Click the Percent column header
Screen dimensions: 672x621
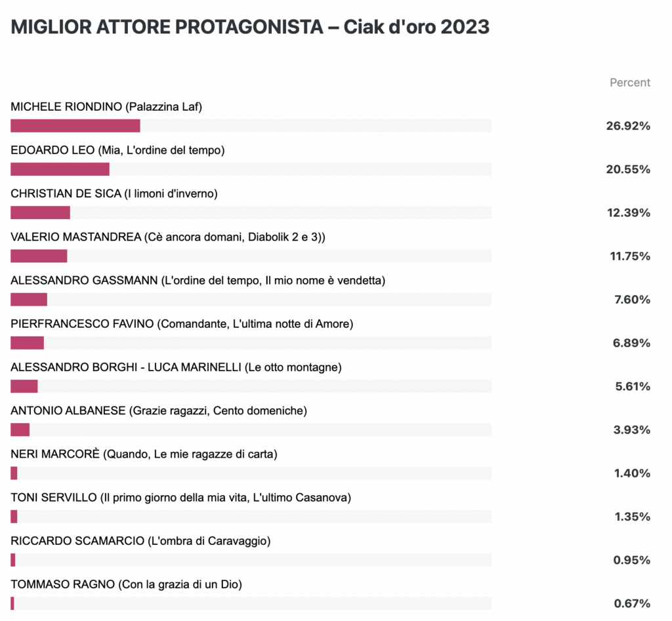[630, 82]
